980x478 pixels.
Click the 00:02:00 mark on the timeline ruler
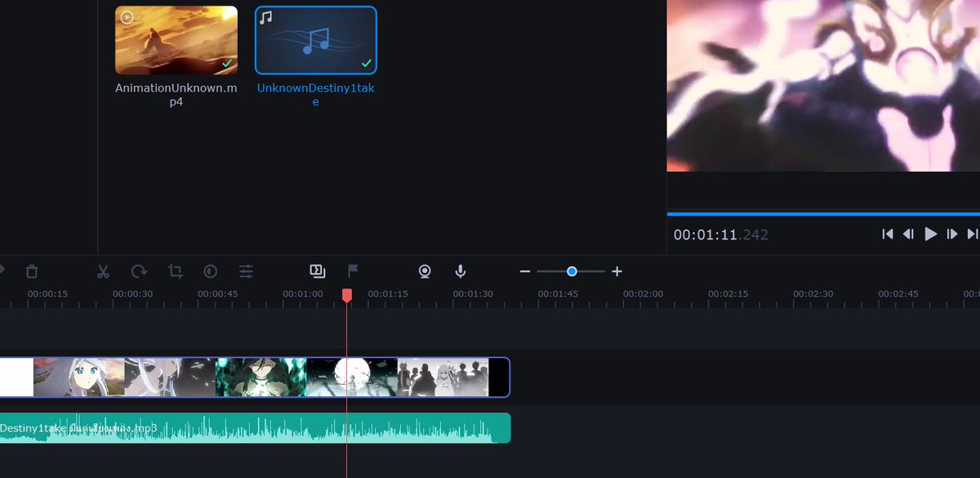[x=643, y=294]
